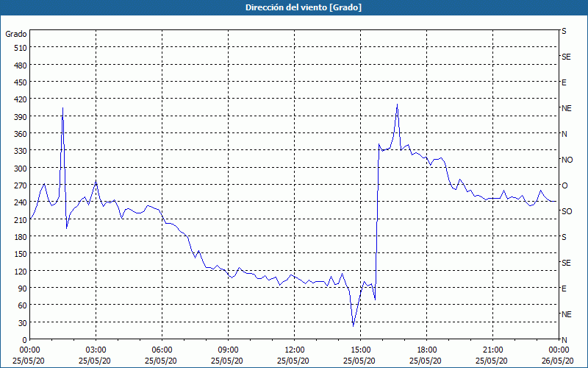Image resolution: width=588 pixels, height=368 pixels.
Task: Click the 03:00 time label
Action: click(x=96, y=350)
